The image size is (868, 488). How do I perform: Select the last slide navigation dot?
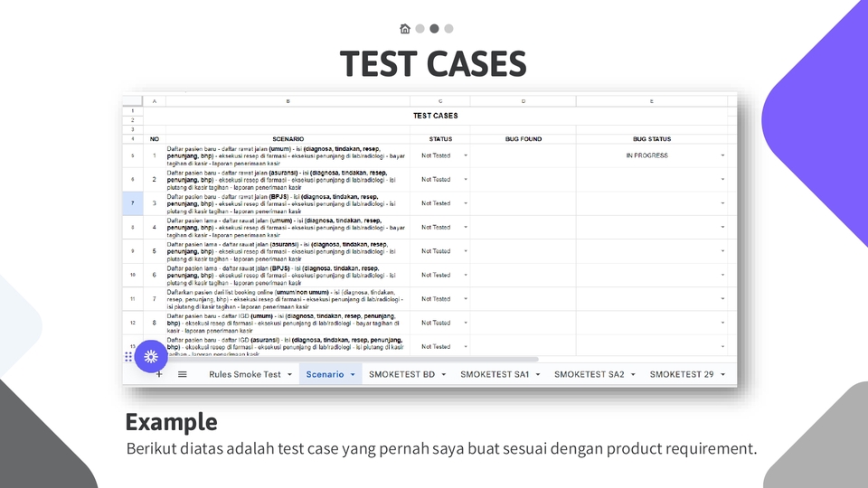(448, 29)
